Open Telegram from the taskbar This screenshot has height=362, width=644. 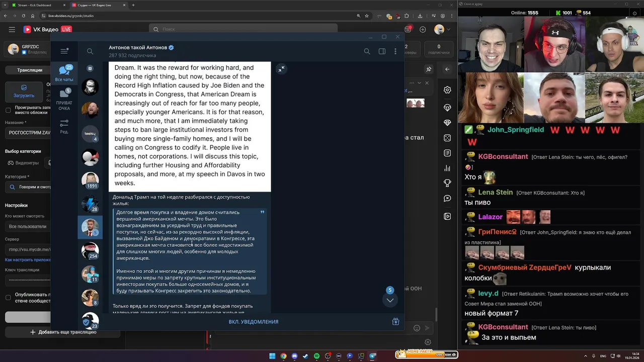click(x=372, y=356)
